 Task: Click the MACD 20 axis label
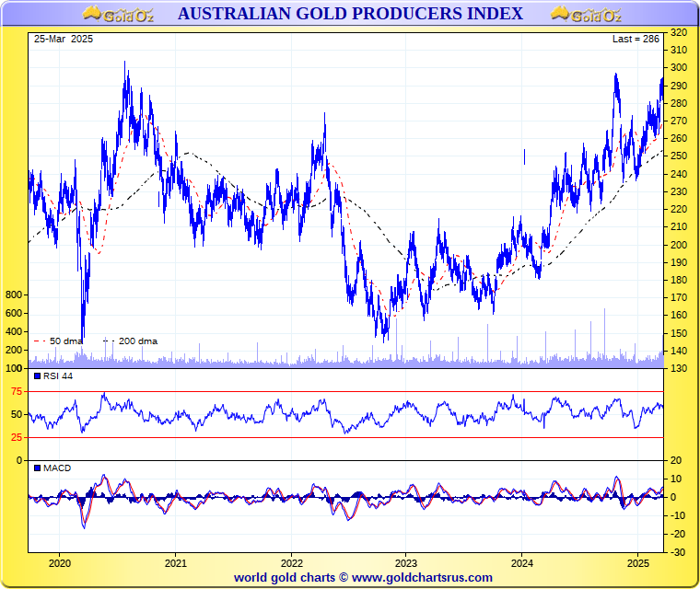click(676, 460)
